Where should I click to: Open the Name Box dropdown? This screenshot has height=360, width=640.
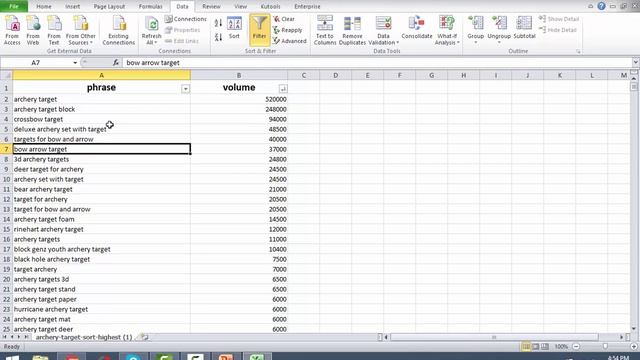(x=75, y=63)
